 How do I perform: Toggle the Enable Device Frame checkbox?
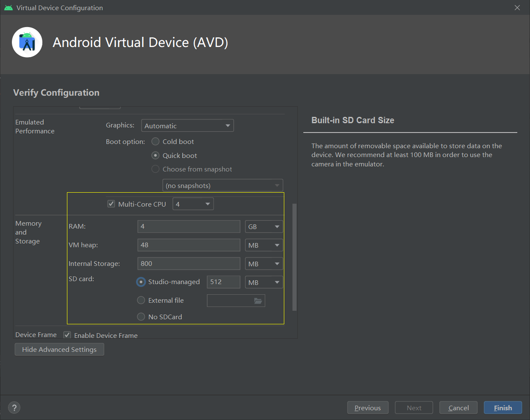(67, 335)
